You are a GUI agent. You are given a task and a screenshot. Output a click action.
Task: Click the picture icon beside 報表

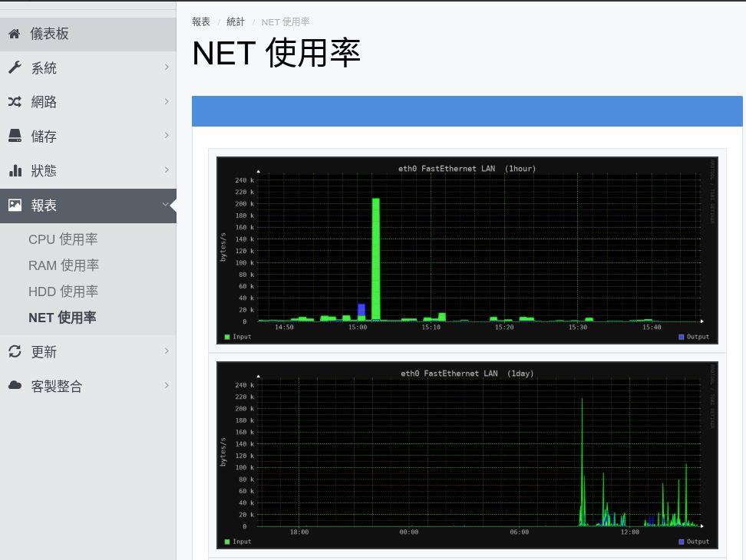(x=15, y=205)
